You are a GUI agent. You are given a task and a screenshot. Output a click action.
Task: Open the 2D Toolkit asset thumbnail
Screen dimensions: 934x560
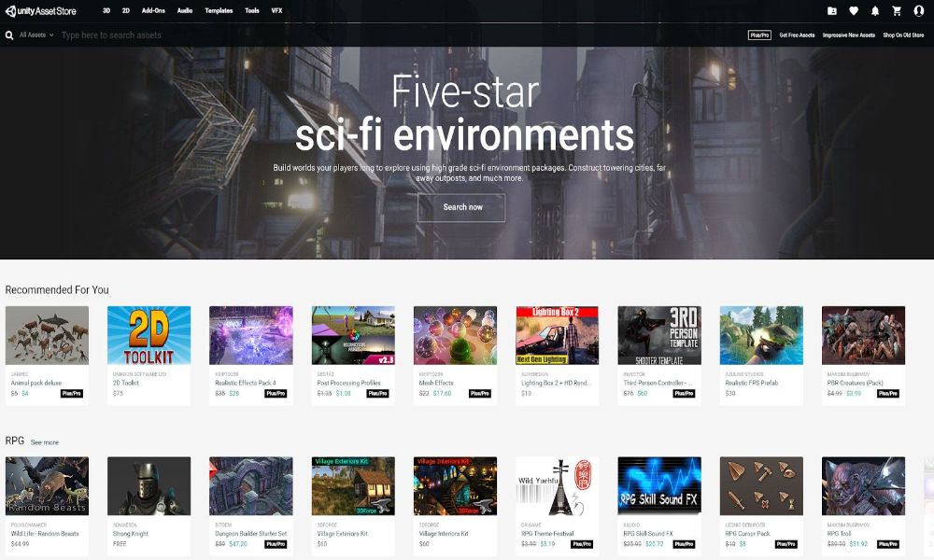pyautogui.click(x=149, y=334)
